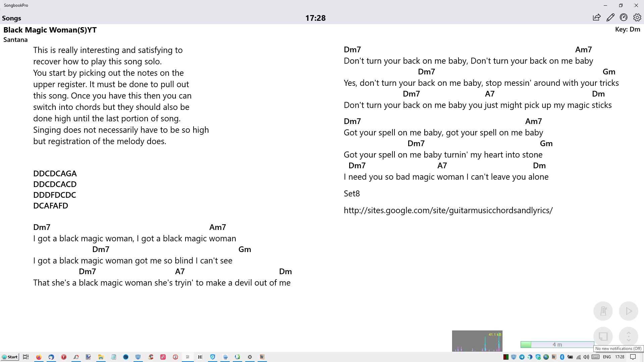Image resolution: width=644 pixels, height=362 pixels.
Task: Open SongbookPro settings gear
Action: pyautogui.click(x=637, y=17)
